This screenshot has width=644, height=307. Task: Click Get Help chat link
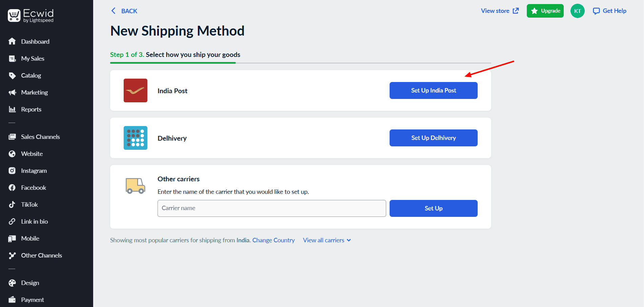[609, 11]
